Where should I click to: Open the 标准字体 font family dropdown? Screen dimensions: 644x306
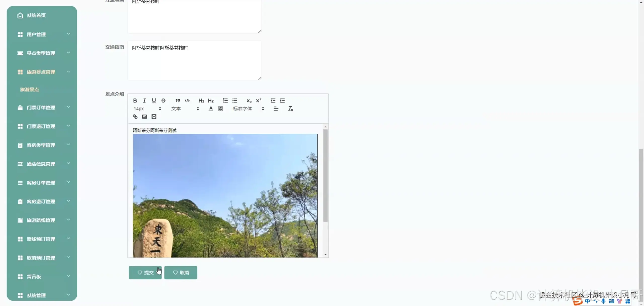248,109
